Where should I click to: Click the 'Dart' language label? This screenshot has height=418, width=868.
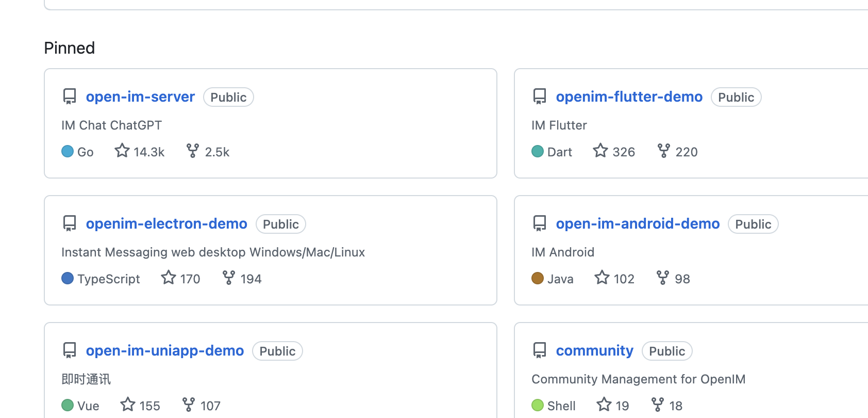click(560, 152)
